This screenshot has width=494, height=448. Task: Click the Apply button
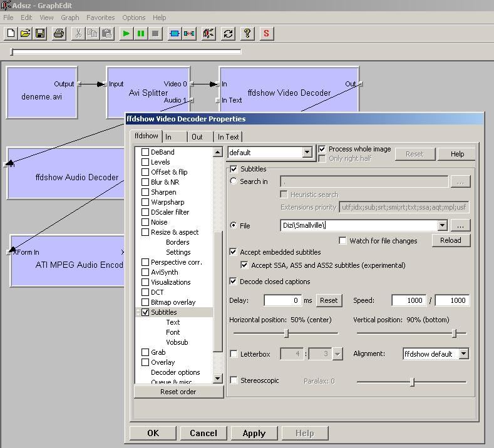pos(254,433)
